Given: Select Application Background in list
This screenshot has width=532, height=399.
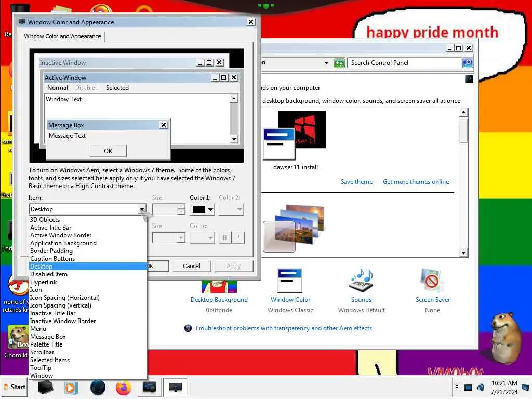Looking at the screenshot, I should (x=88, y=243).
